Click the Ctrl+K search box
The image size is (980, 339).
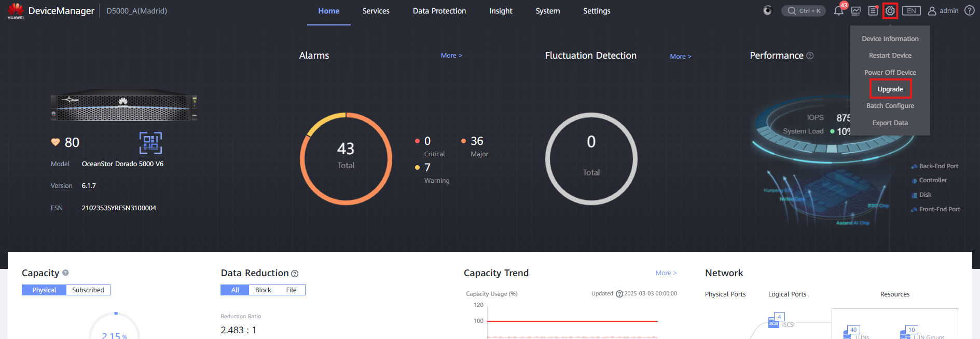pos(804,11)
